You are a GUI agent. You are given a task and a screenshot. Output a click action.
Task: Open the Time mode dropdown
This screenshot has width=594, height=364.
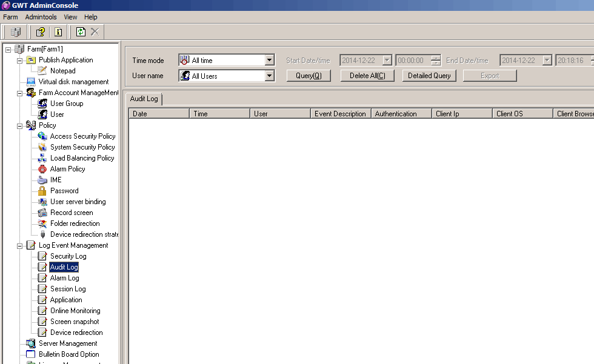270,61
